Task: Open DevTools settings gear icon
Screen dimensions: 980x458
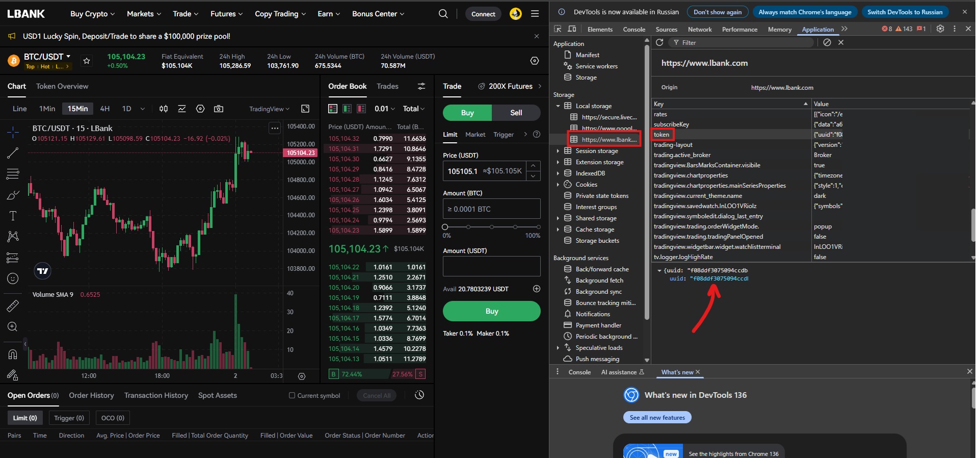Action: coord(940,29)
